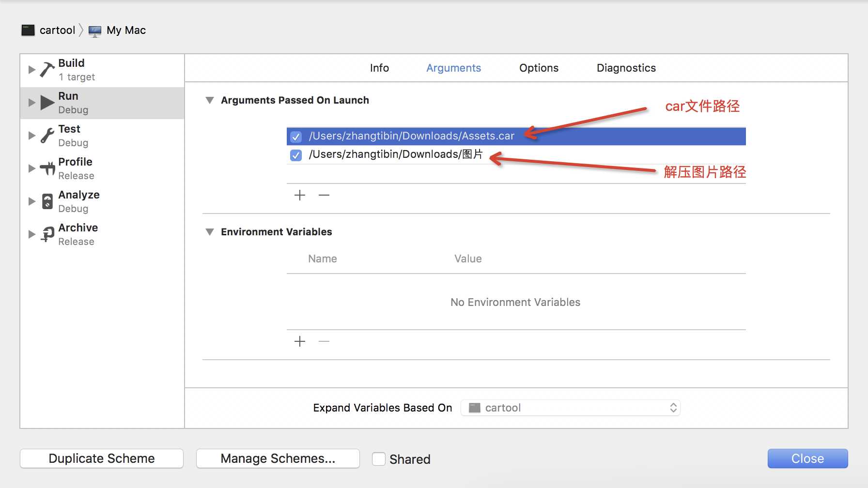
Task: Enable the Shared checkbox
Action: tap(379, 458)
